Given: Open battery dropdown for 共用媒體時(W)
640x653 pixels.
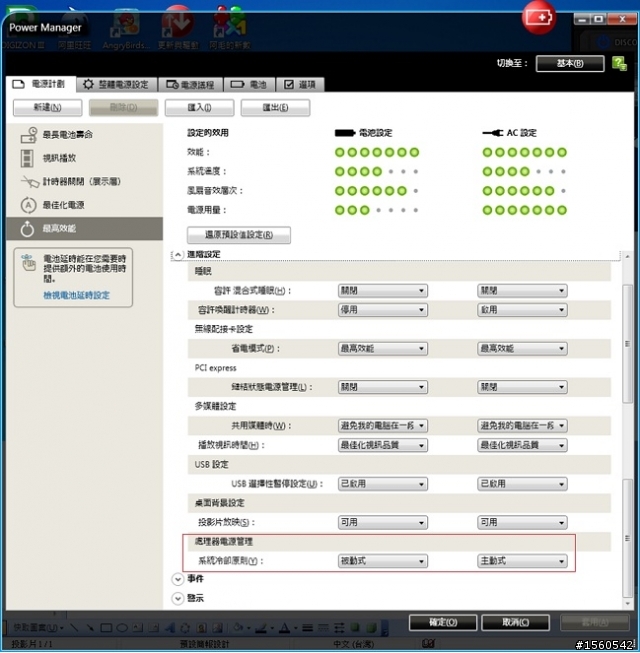Looking at the screenshot, I should pyautogui.click(x=383, y=426).
